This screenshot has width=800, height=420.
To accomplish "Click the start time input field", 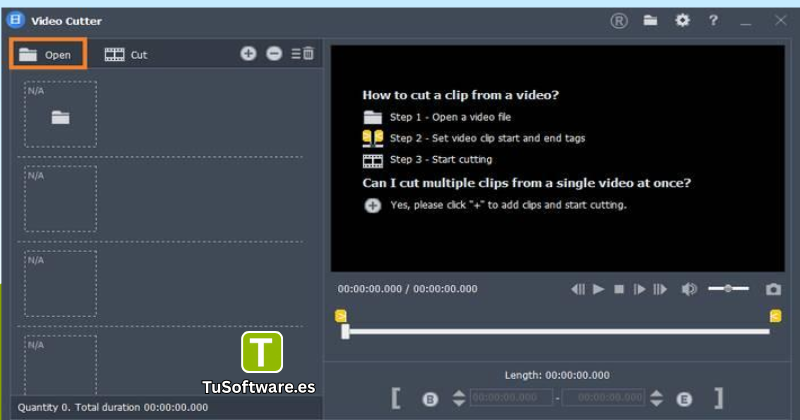I will (511, 398).
